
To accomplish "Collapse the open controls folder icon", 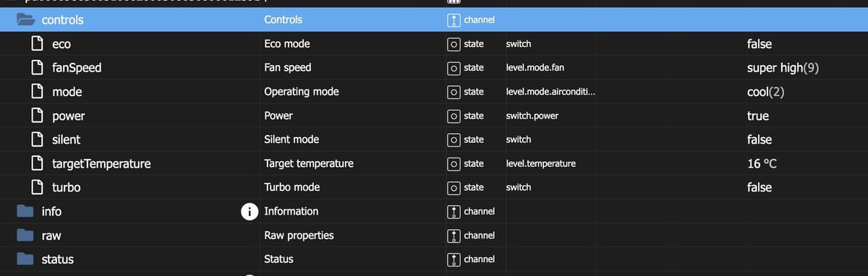I will point(26,20).
